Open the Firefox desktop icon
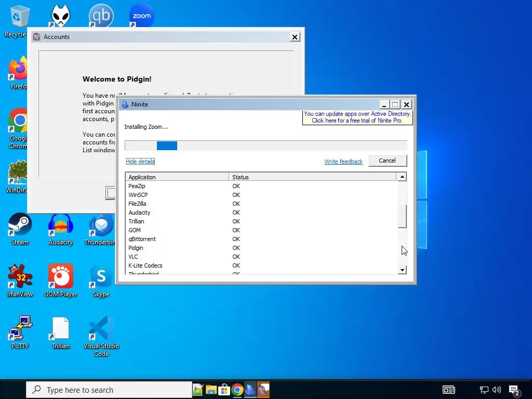 click(18, 73)
